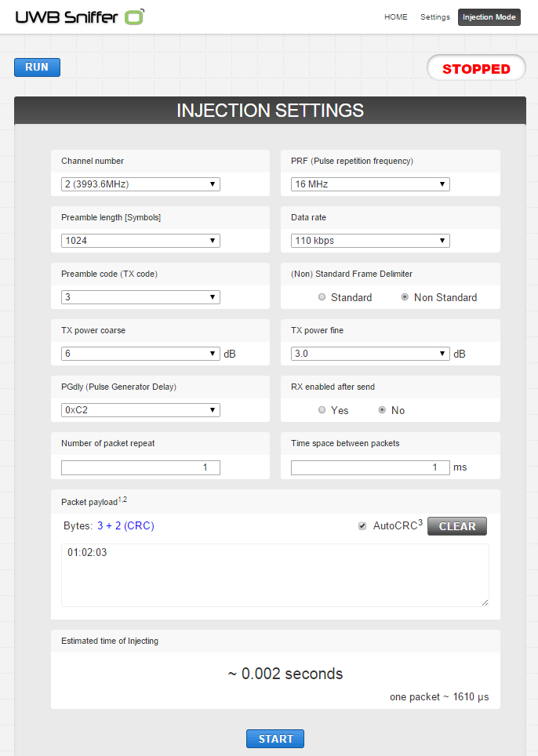Navigate to HOME
Screen dimensions: 538x756
pos(396,16)
